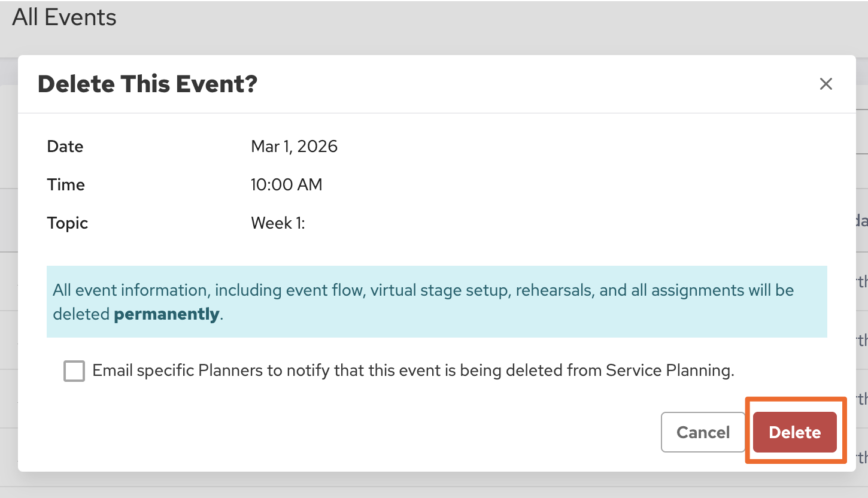Click the 'Email specific Planners' checkbox label text
The height and width of the screenshot is (498, 868).
(x=413, y=371)
